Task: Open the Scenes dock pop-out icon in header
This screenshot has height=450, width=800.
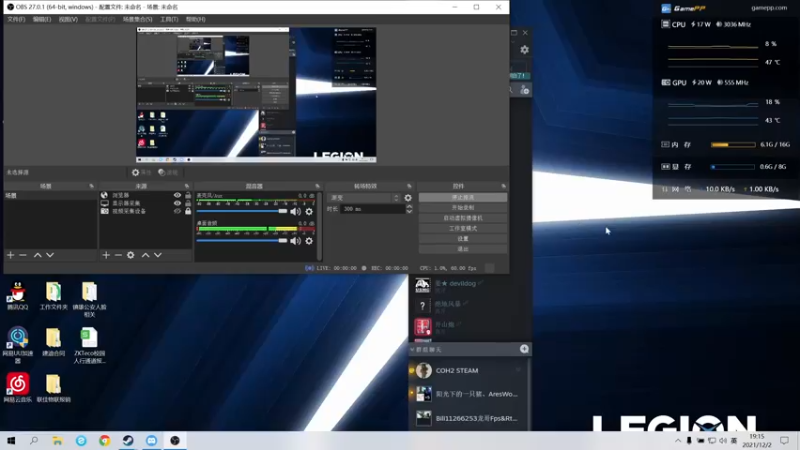Action: click(91, 186)
